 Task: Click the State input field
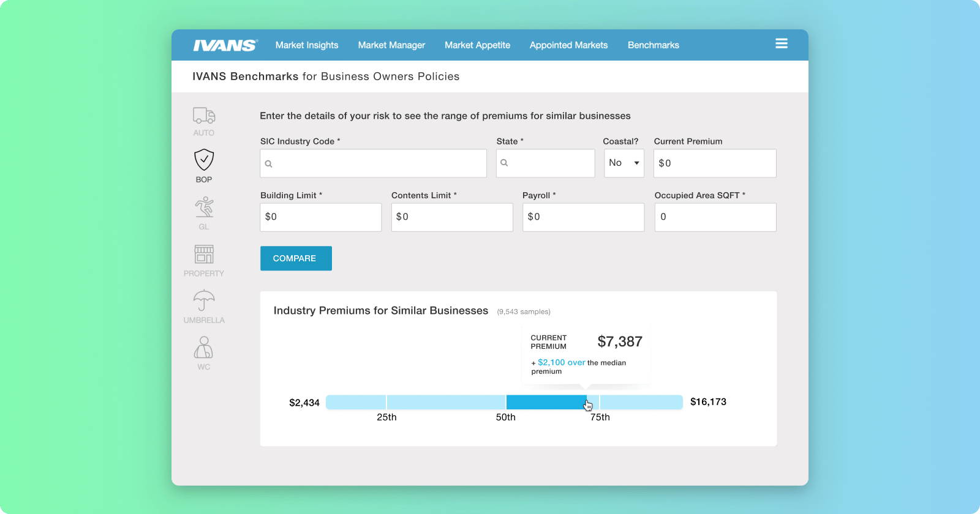[x=545, y=163]
